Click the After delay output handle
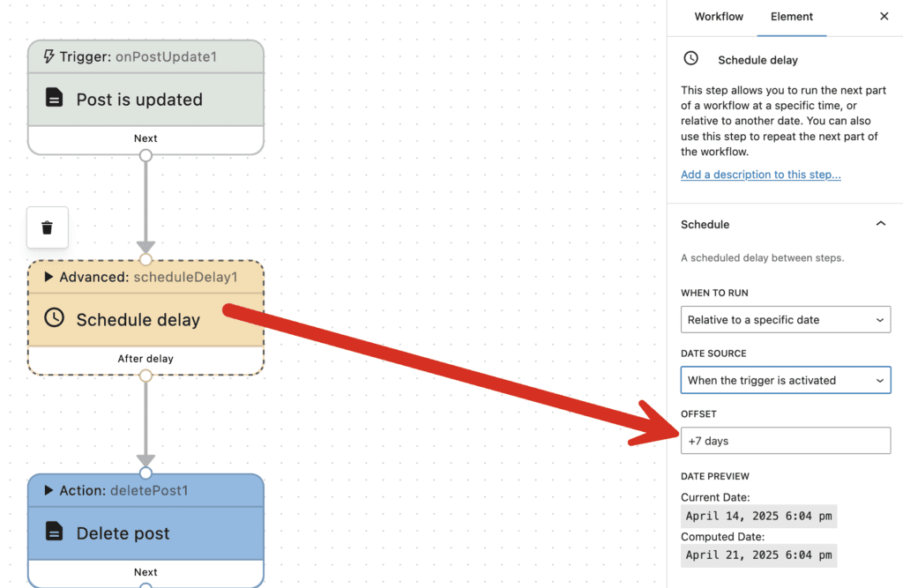Viewport: 903px width, 588px height. click(x=146, y=376)
